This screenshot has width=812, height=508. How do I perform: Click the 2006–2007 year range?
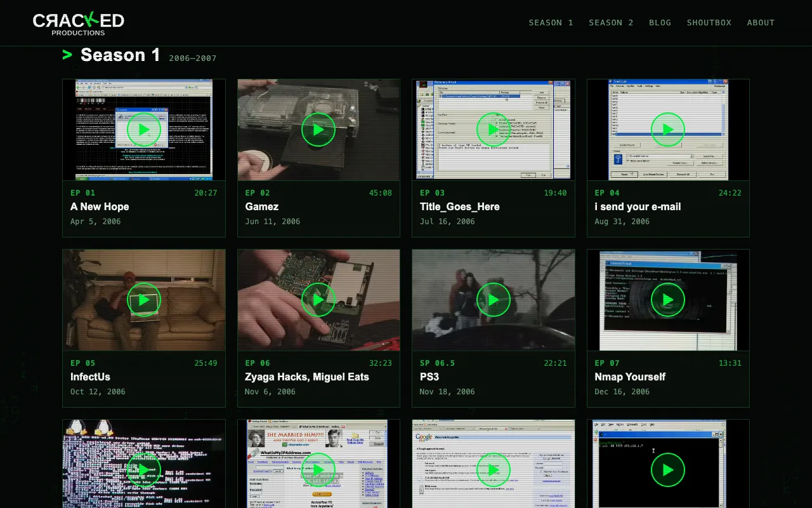(193, 58)
